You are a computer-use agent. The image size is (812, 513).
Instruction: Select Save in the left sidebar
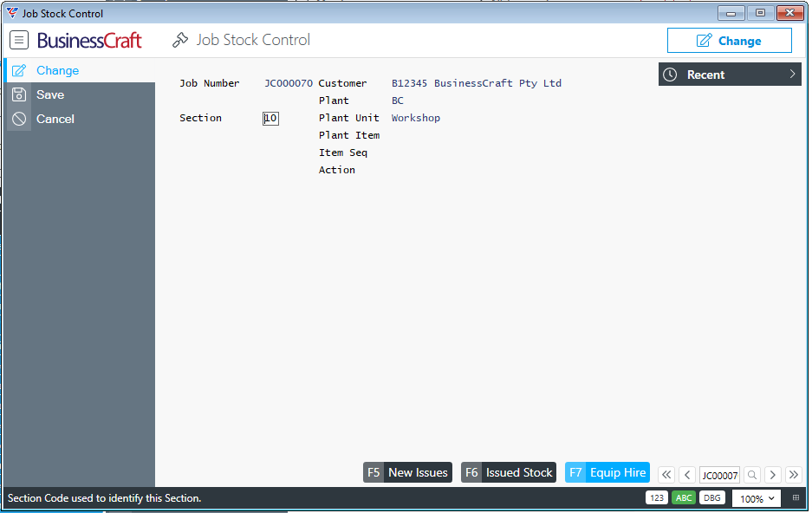coord(50,95)
